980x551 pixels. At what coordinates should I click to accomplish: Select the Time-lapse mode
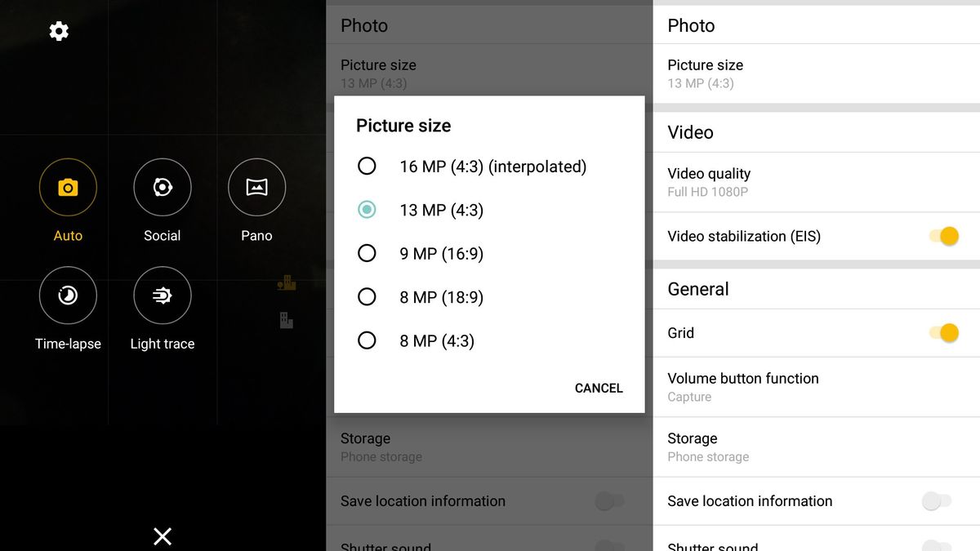coord(68,310)
